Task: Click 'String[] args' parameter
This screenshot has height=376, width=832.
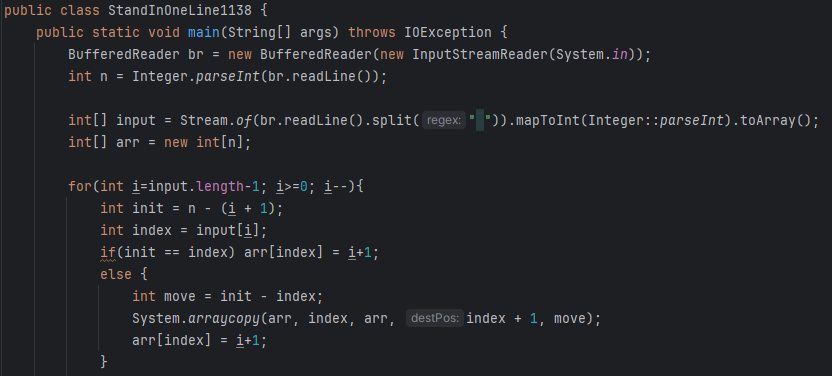Action: (x=283, y=32)
